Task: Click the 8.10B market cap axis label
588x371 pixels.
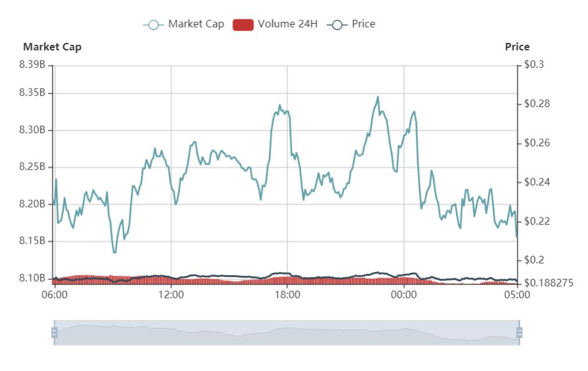Action: coord(32,278)
